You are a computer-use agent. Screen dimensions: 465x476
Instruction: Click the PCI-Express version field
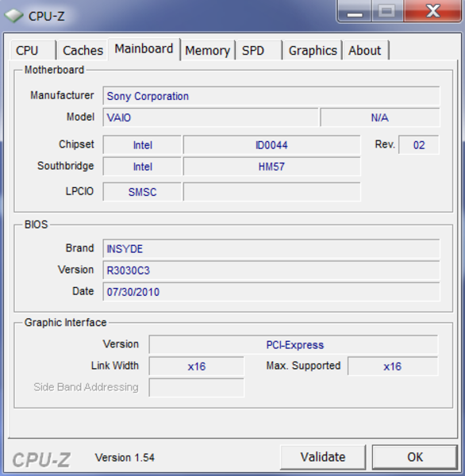pyautogui.click(x=294, y=344)
